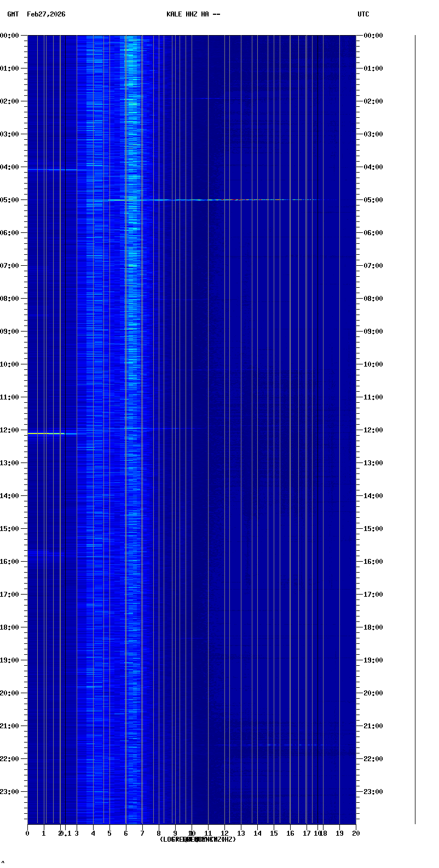Viewport: 439px width, 868px height.
Task: Click the frequency axis caption below the plot
Action: click(198, 840)
